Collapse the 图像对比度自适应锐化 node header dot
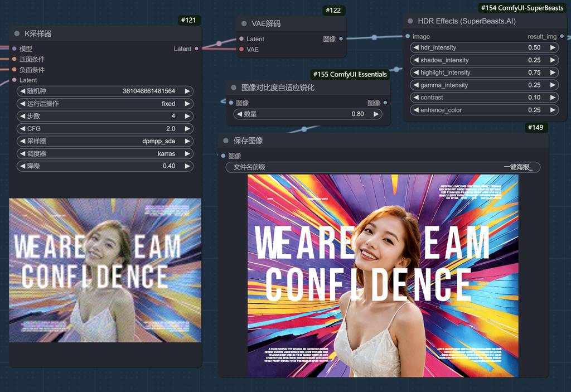Image resolution: width=571 pixels, height=392 pixels. [x=234, y=88]
